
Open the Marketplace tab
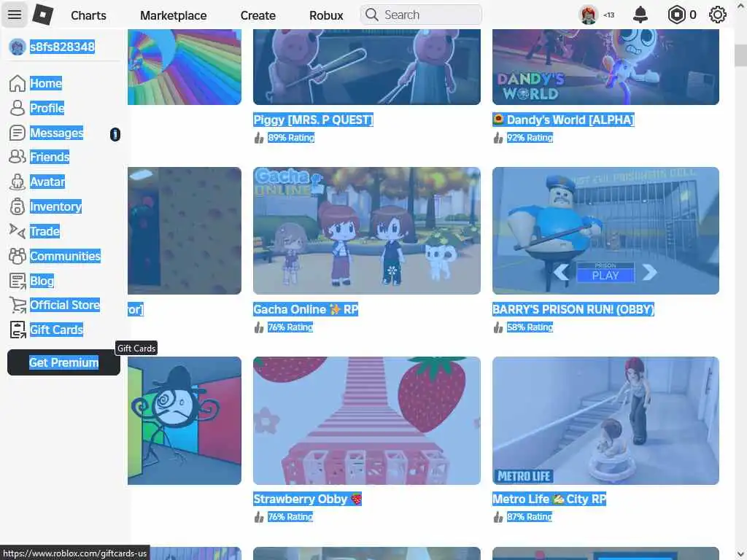coord(174,15)
